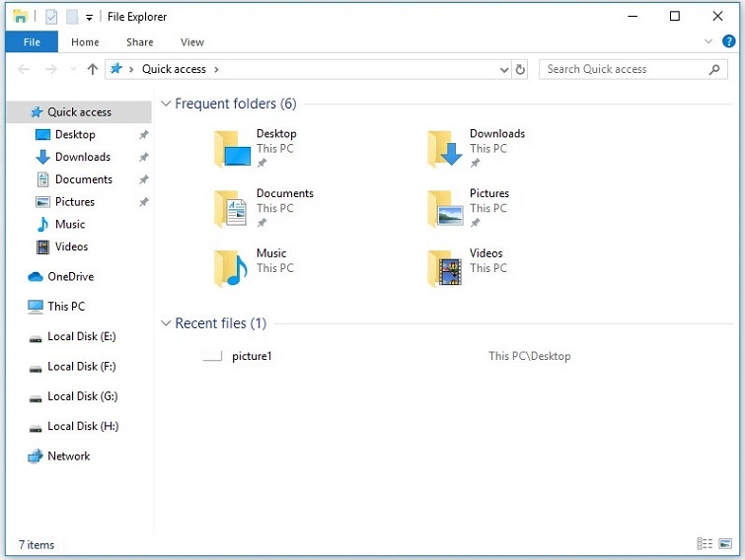Expand the breadcrumb chevron after Quick access
Screen dimensions: 745x560
pos(217,69)
